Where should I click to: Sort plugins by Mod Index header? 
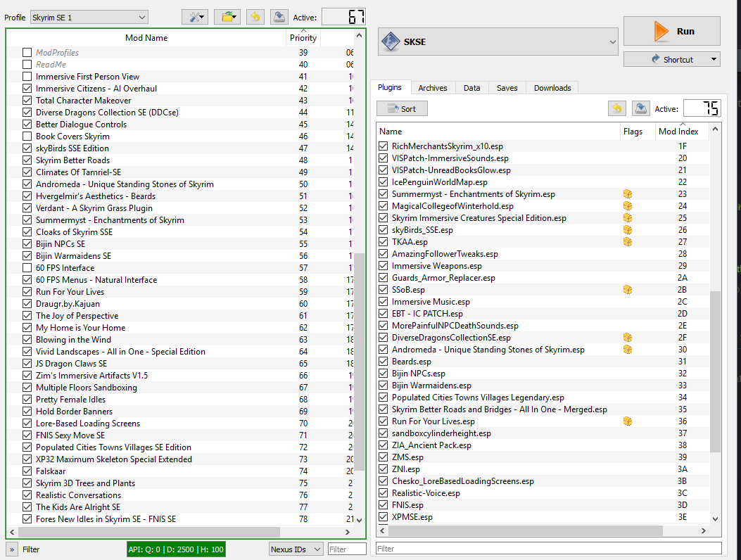pyautogui.click(x=678, y=132)
